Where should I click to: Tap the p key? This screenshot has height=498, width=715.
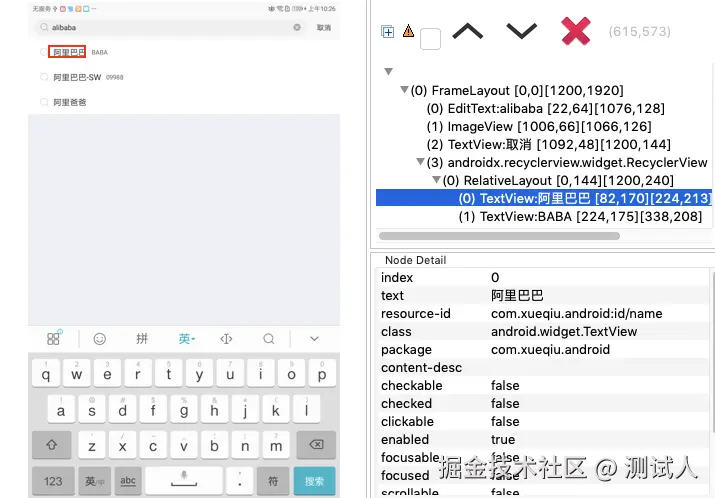pyautogui.click(x=322, y=373)
